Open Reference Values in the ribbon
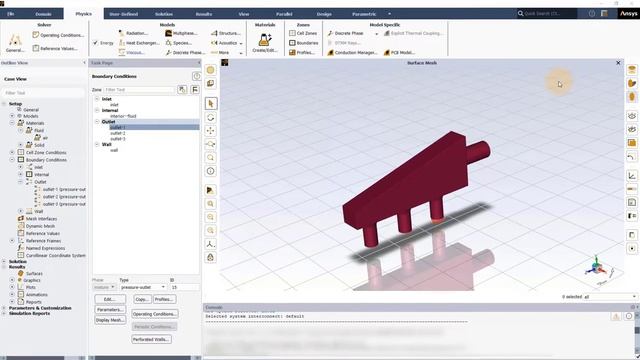640x360 pixels. (x=55, y=48)
